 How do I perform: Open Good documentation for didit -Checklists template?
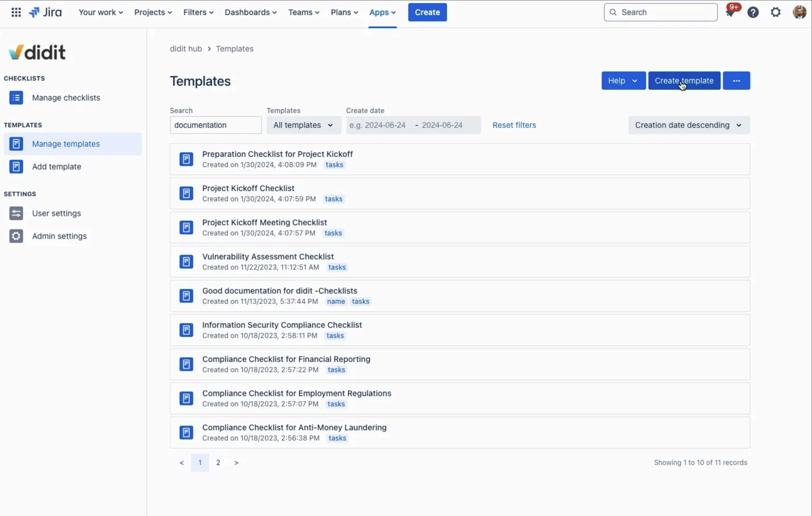click(x=280, y=291)
